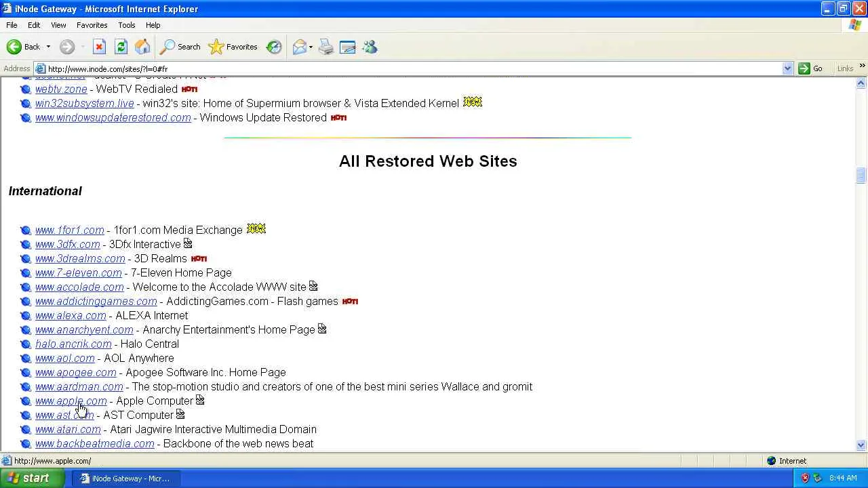Screen dimensions: 868x488
Task: Click the page icon after Anarchy Entertainment
Action: pos(322,329)
